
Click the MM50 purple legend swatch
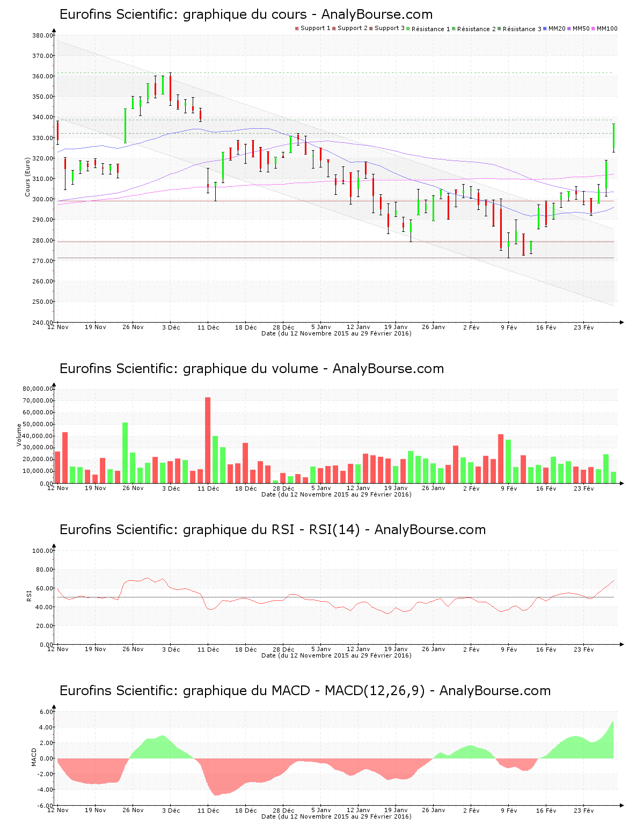click(x=569, y=28)
